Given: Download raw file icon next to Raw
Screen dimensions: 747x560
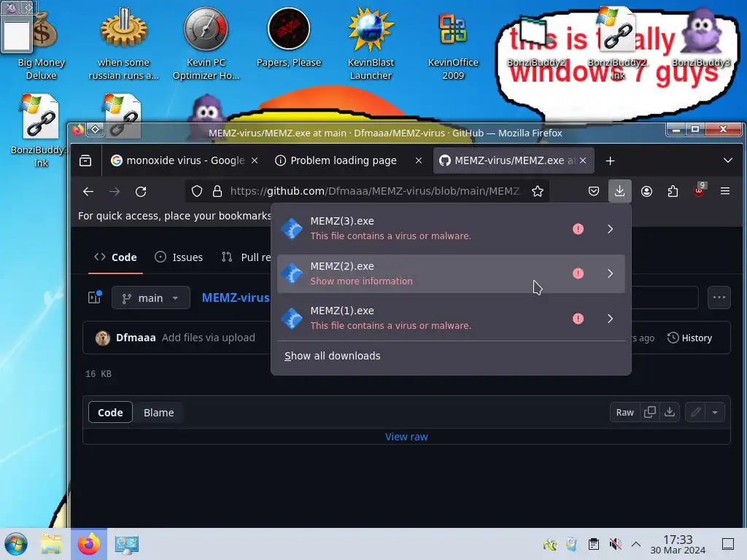Looking at the screenshot, I should (x=670, y=412).
